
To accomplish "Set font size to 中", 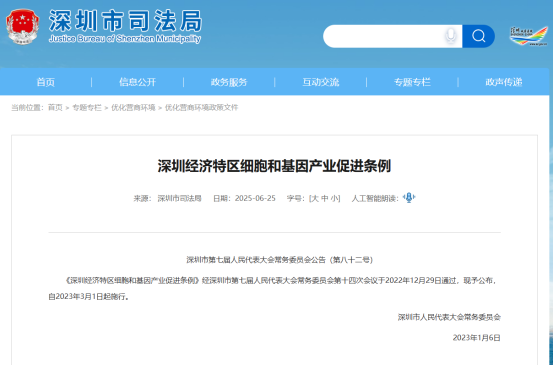I will click(325, 198).
